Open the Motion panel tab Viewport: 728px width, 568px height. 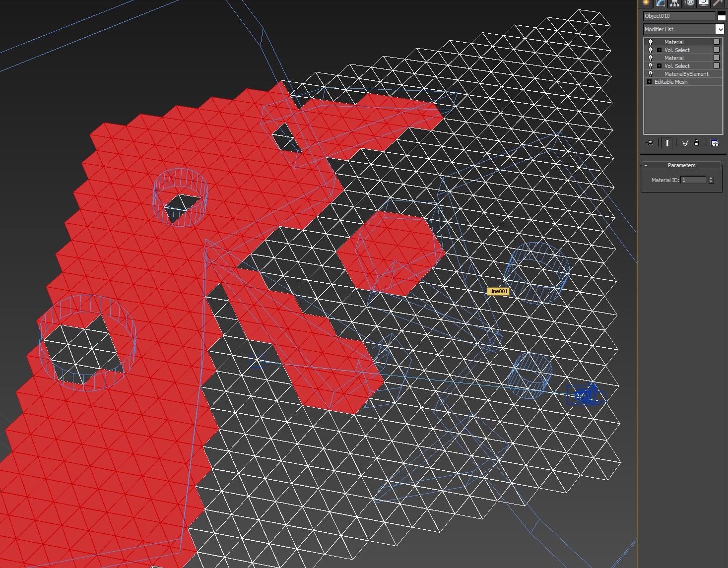point(689,3)
